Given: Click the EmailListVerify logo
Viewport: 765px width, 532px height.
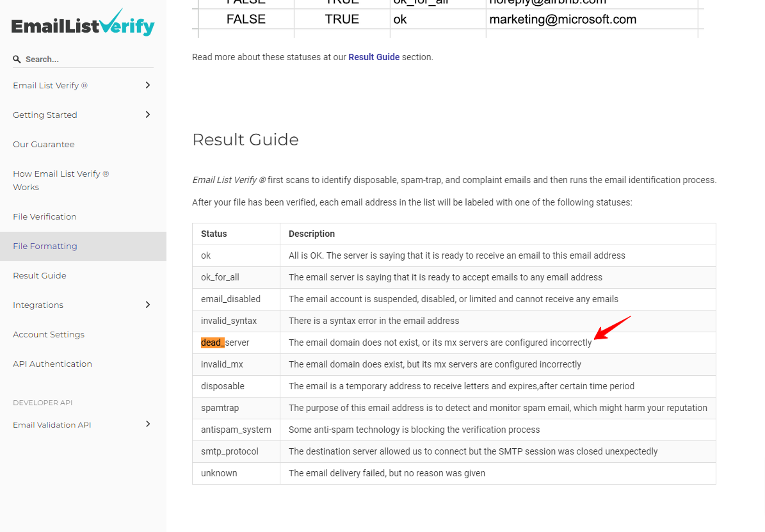Looking at the screenshot, I should point(83,22).
